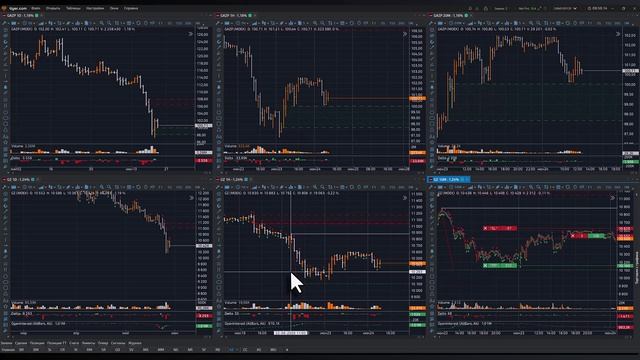640x360 pixels.
Task: Click orange current price tag on GAZP 1H axis
Action: 417,98
